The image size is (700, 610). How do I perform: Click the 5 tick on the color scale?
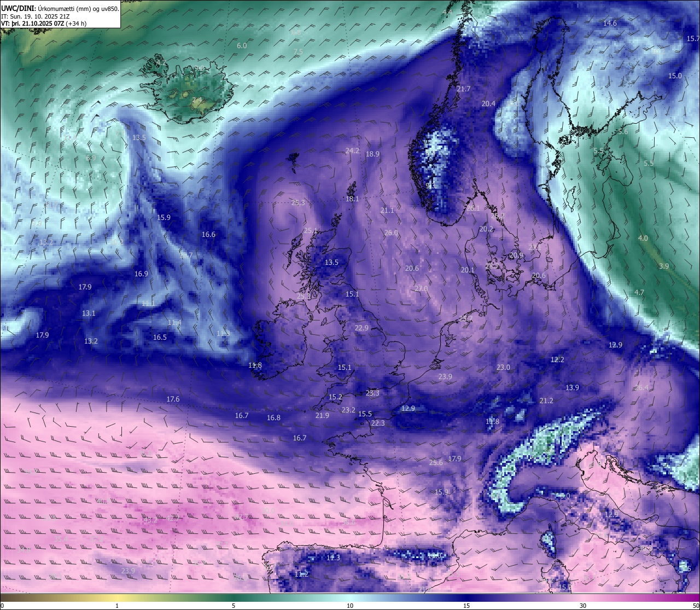234,606
